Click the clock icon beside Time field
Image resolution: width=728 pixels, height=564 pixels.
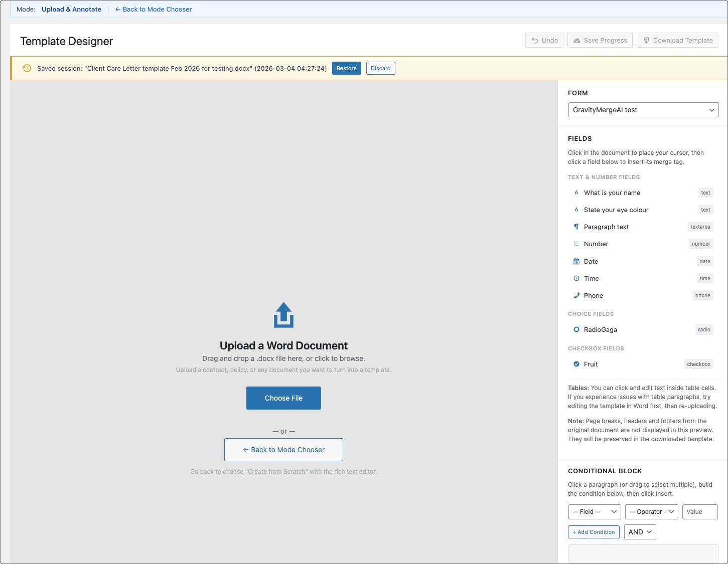[x=576, y=278]
